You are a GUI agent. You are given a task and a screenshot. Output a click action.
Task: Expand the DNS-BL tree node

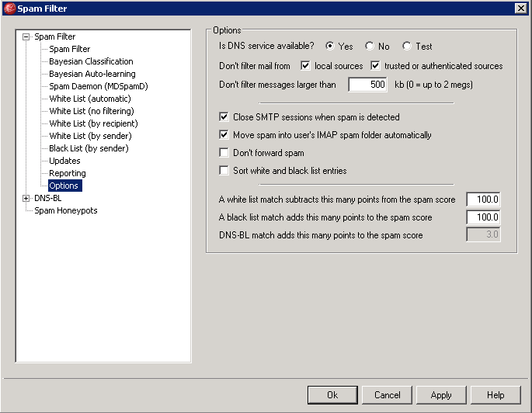tap(26, 199)
